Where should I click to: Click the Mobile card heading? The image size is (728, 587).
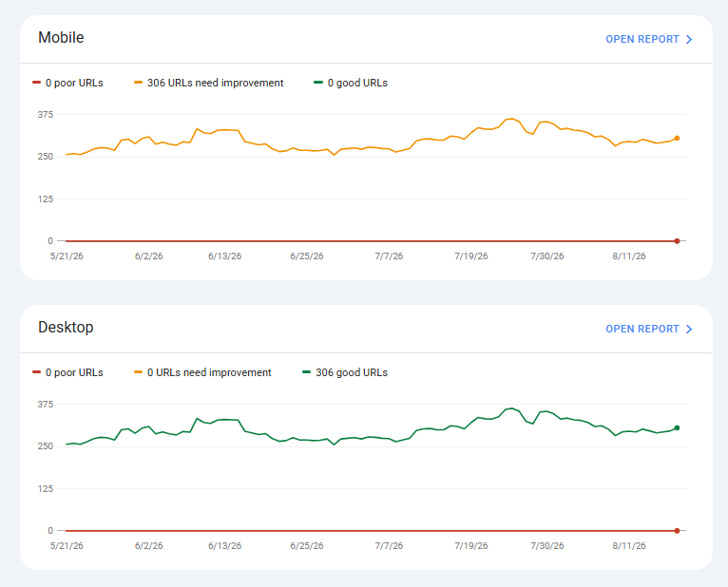61,38
